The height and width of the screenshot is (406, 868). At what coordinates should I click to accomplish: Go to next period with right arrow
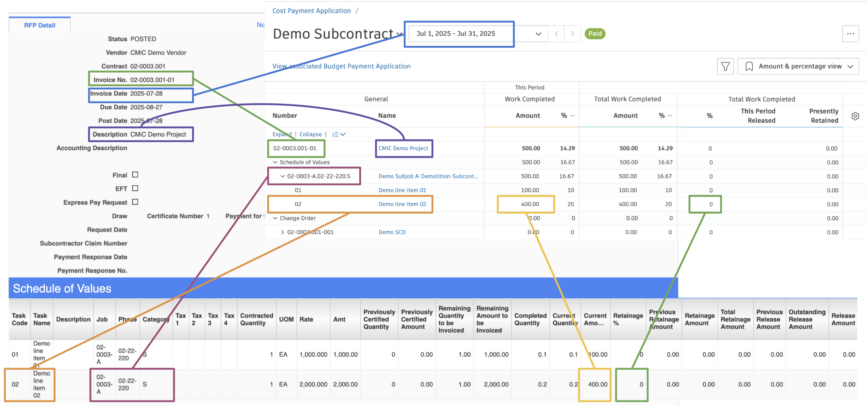click(x=573, y=34)
